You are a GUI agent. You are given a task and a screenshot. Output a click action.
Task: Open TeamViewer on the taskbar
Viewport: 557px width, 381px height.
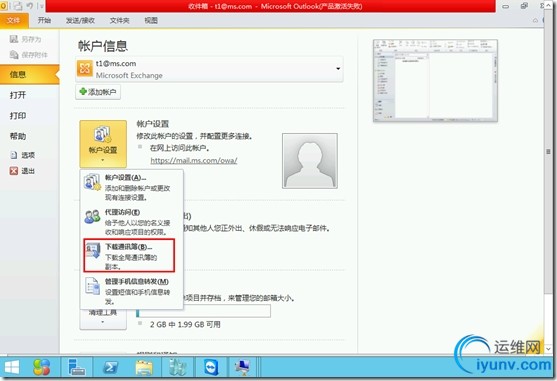pos(211,367)
